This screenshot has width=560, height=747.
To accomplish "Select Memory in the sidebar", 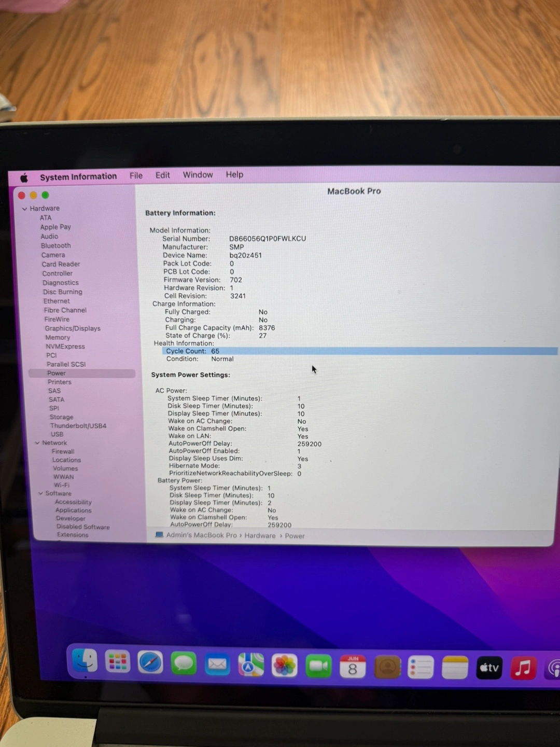I will coord(58,338).
